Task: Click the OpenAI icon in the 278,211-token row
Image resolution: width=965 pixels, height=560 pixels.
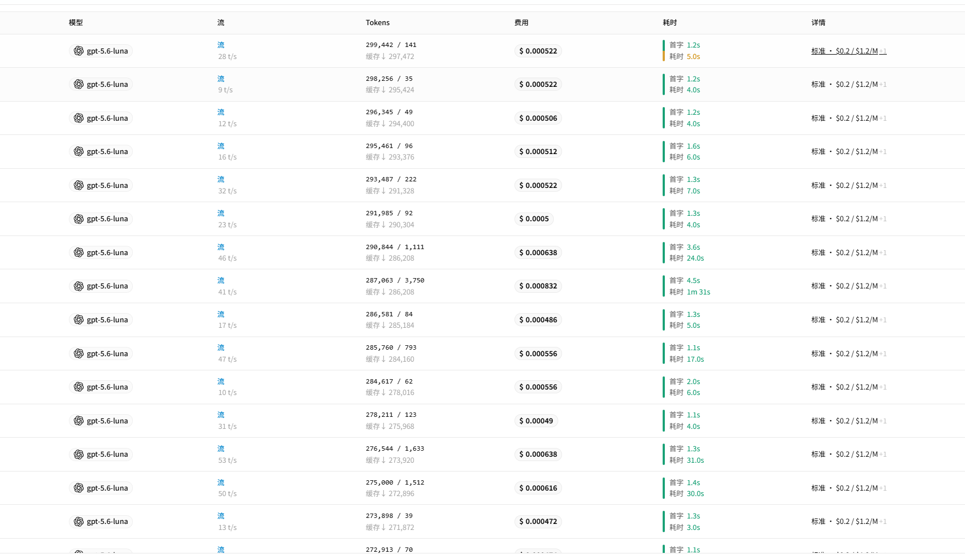Action: tap(79, 421)
